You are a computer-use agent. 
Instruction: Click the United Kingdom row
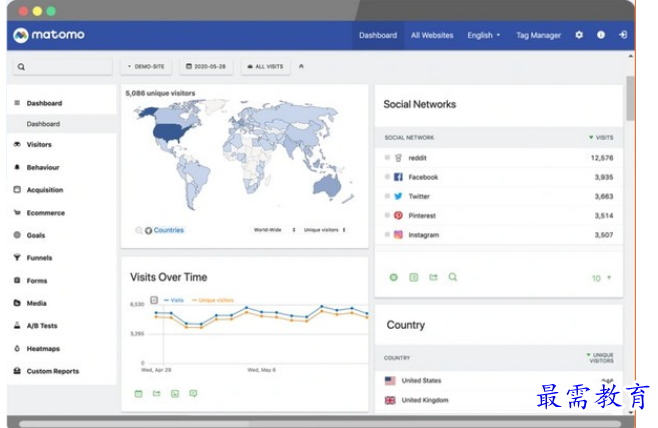[x=499, y=400]
